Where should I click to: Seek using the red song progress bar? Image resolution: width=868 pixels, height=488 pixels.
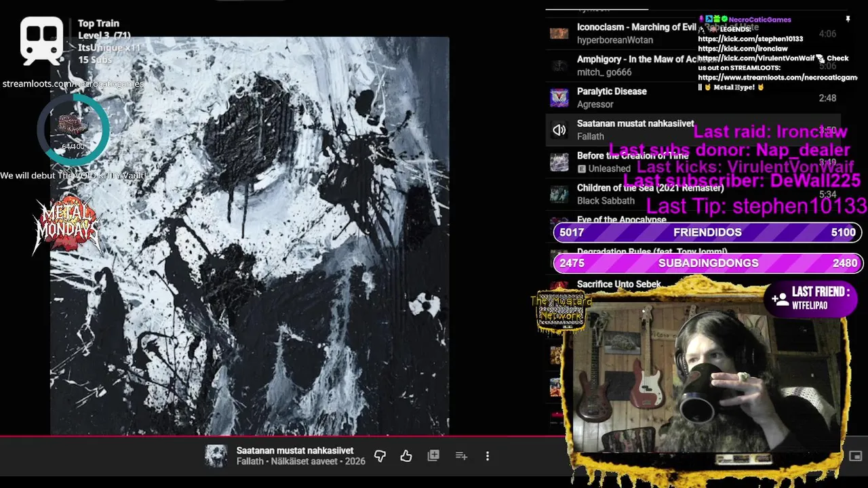[283, 436]
